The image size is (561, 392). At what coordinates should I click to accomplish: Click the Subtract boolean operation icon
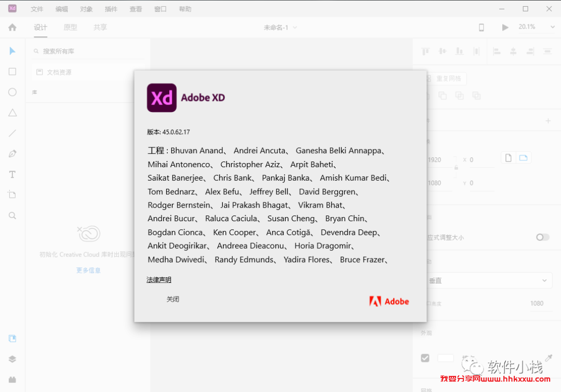click(x=443, y=96)
